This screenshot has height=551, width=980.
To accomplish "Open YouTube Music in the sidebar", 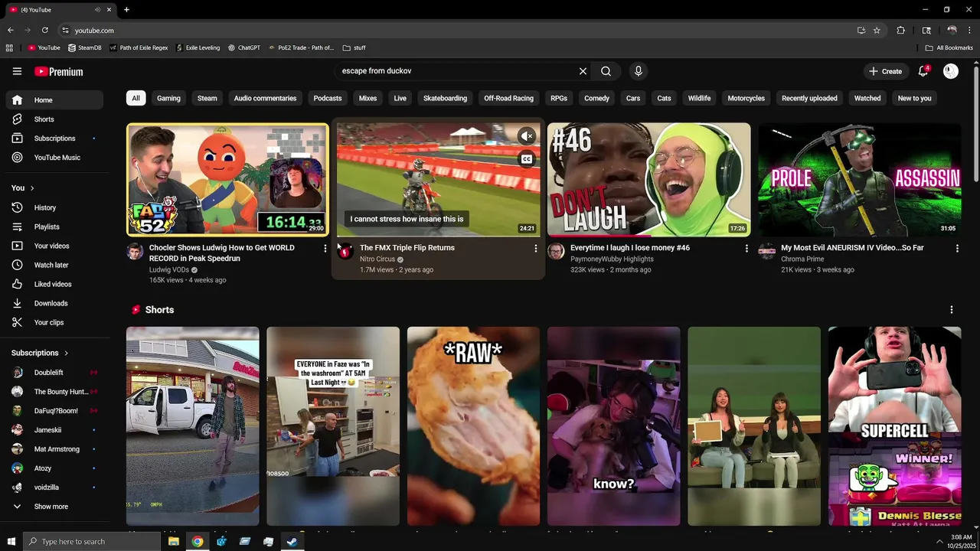I will point(54,158).
